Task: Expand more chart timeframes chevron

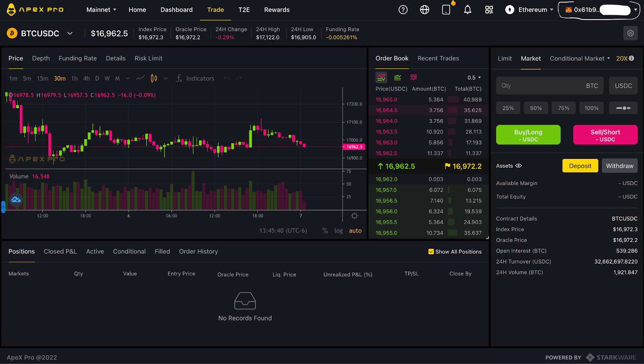Action: [128, 78]
